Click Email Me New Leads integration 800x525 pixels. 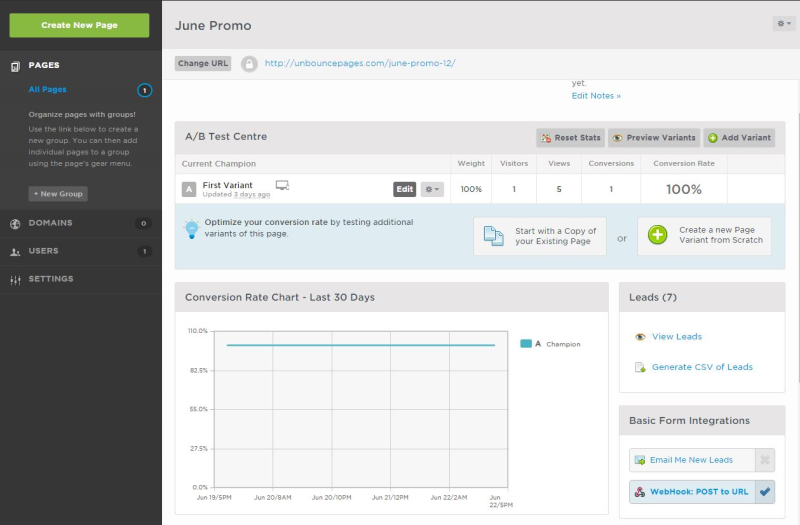692,460
